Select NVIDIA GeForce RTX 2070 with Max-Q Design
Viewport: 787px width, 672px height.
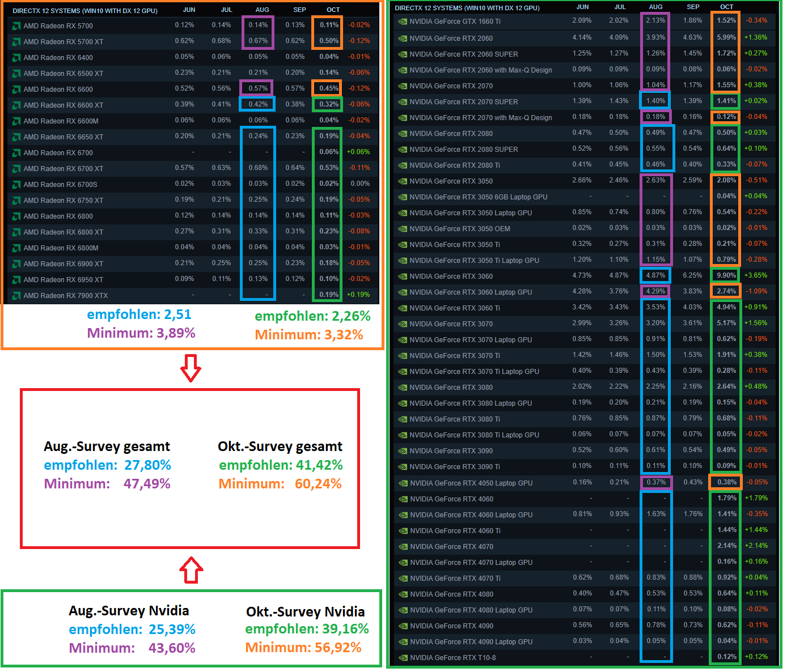coord(481,118)
